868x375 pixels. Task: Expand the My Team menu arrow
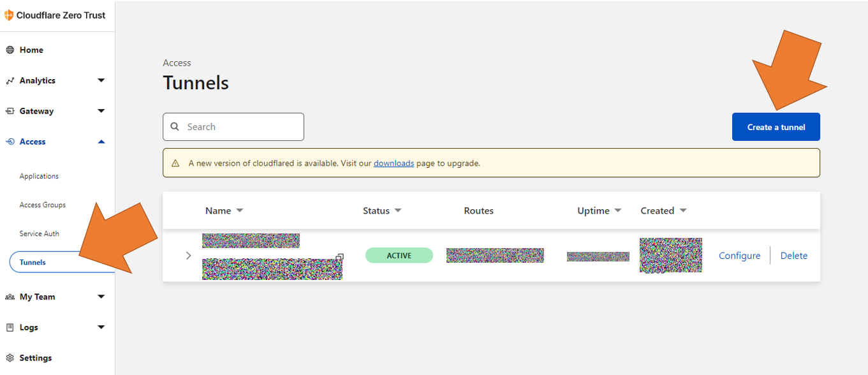point(101,297)
